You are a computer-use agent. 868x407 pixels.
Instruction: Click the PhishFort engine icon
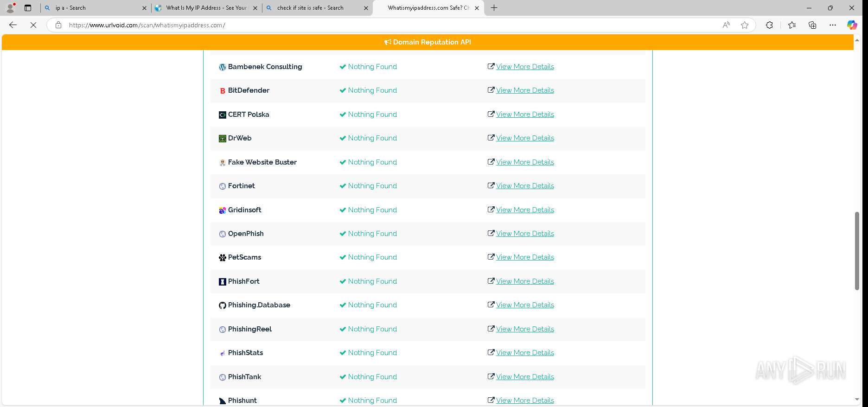pos(223,282)
